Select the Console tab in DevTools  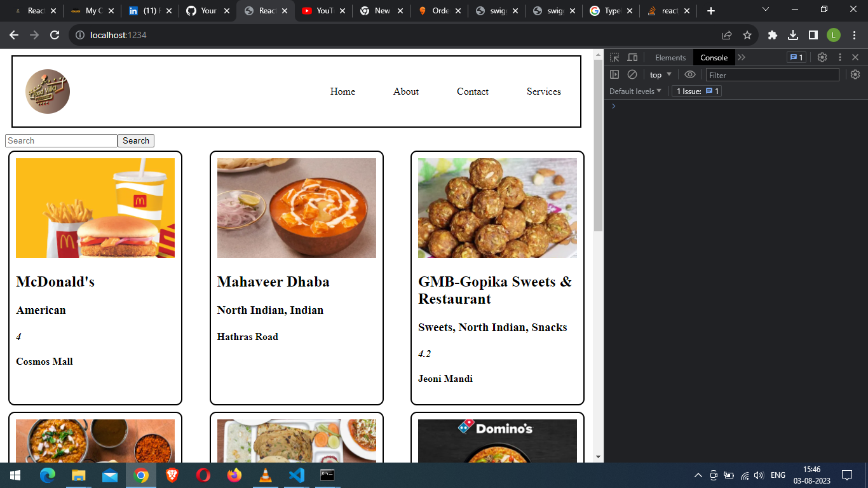pyautogui.click(x=714, y=57)
